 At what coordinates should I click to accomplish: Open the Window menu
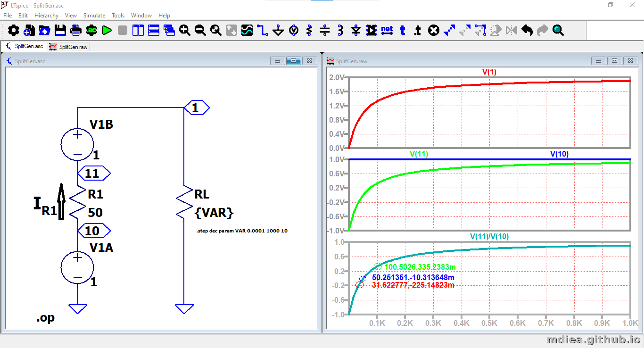[x=141, y=16]
